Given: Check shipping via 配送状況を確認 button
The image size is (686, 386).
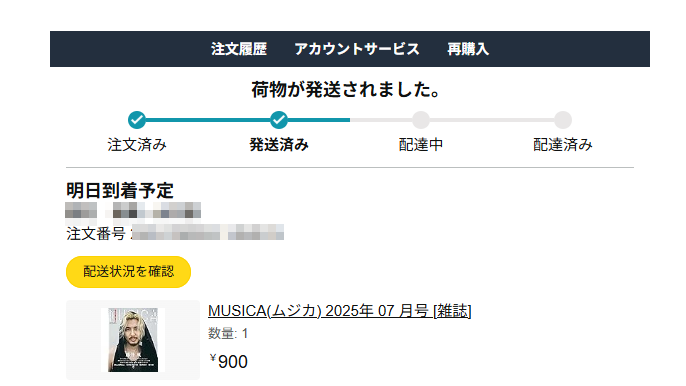Looking at the screenshot, I should 128,272.
